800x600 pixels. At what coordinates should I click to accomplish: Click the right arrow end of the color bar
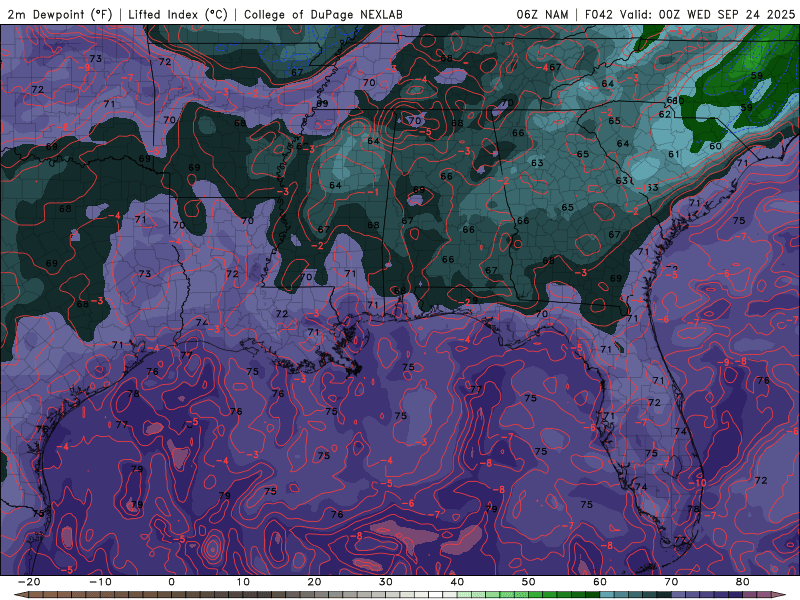779,595
